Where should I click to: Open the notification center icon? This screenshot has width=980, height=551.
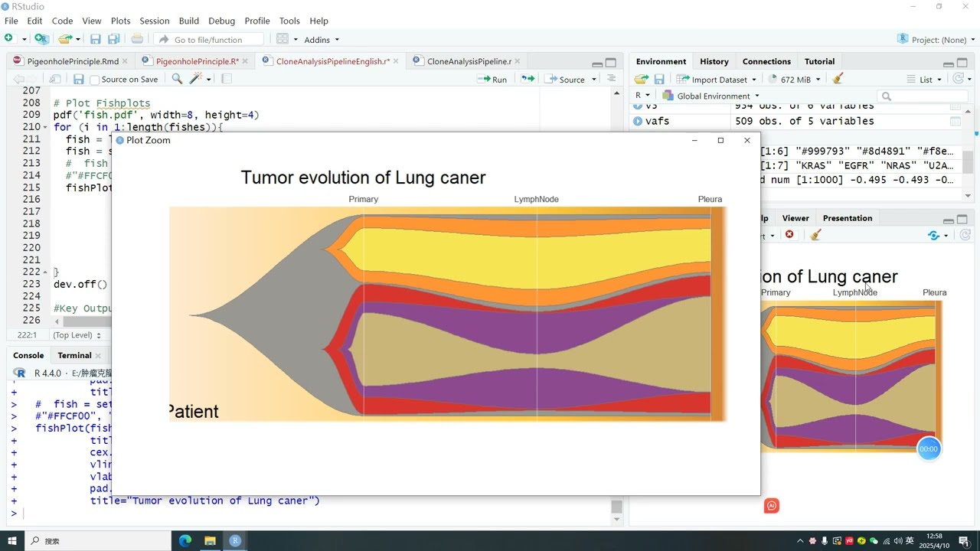pos(965,541)
